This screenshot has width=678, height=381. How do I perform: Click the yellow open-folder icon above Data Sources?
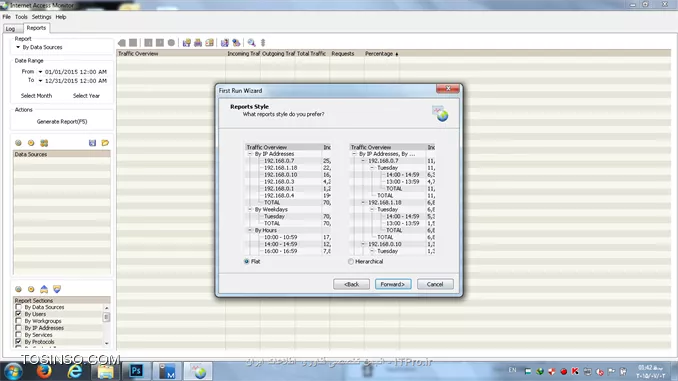105,143
